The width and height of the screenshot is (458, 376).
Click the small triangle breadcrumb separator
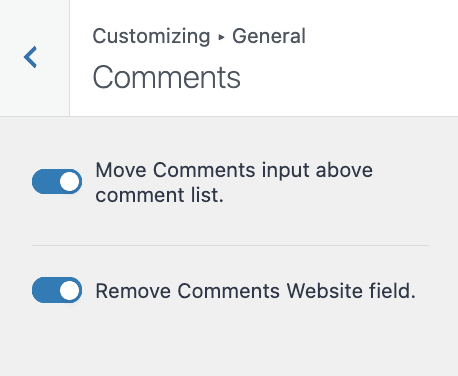pyautogui.click(x=221, y=37)
